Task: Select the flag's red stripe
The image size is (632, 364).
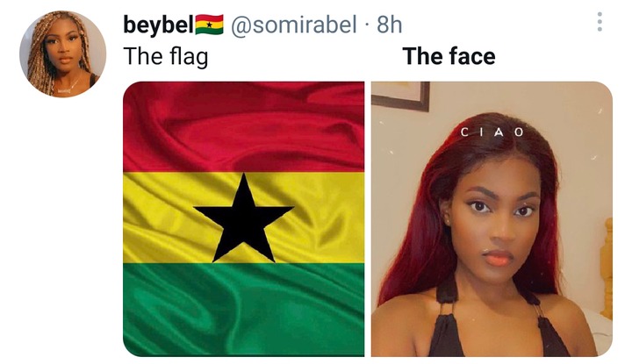Action: pyautogui.click(x=243, y=127)
